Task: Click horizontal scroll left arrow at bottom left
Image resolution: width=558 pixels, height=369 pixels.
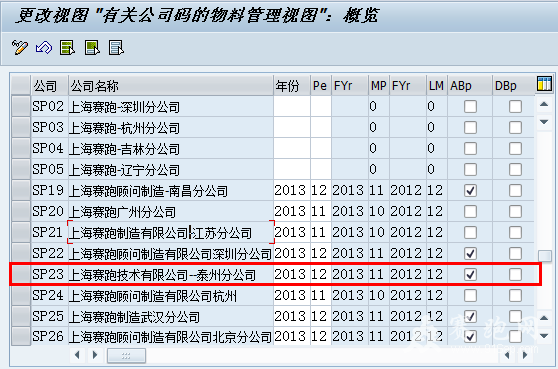Action: pos(77,355)
